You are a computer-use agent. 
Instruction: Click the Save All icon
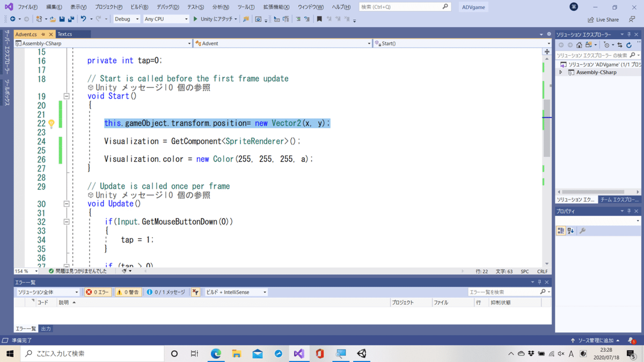pyautogui.click(x=71, y=19)
